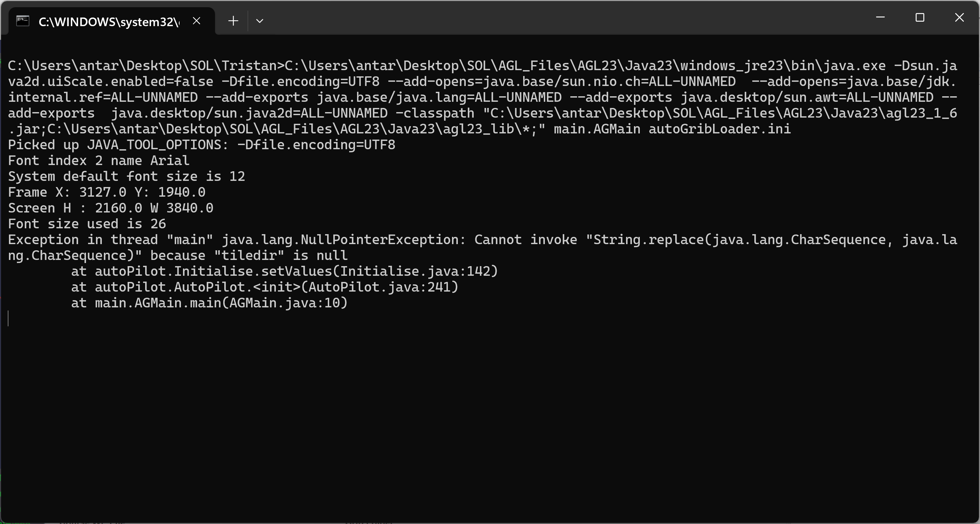Minimize the terminal window

(880, 18)
